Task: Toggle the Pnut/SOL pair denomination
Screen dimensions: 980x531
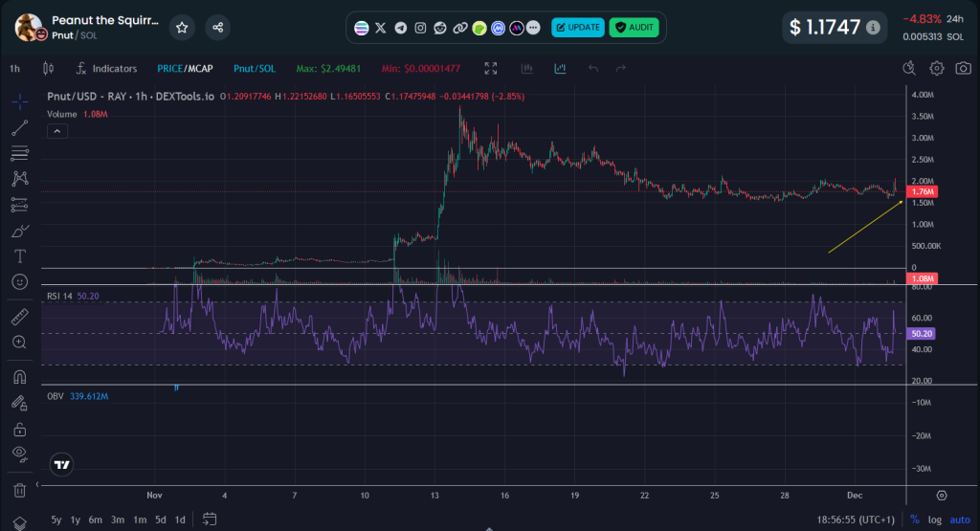Action: [255, 69]
